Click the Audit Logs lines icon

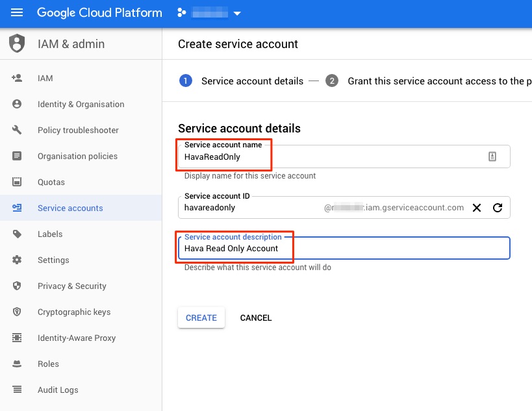pyautogui.click(x=17, y=390)
